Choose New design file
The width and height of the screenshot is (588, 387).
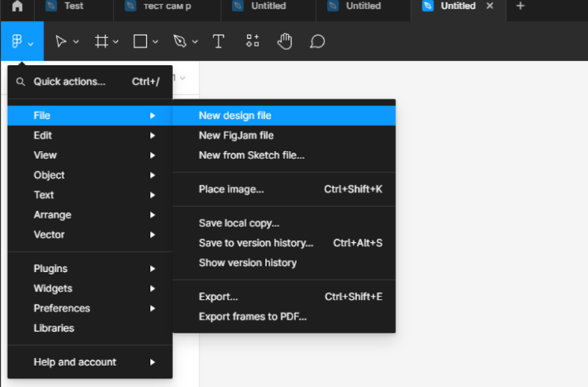coord(284,116)
